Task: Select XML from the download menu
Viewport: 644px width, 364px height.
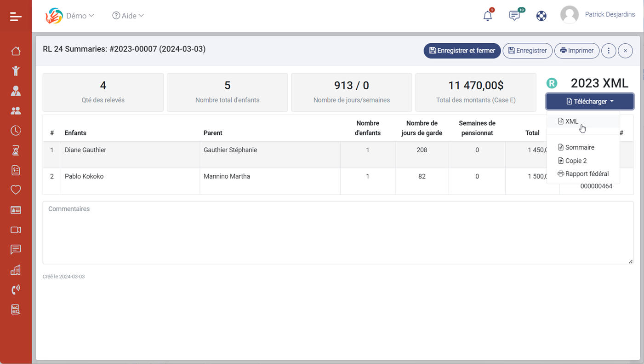Action: 571,121
